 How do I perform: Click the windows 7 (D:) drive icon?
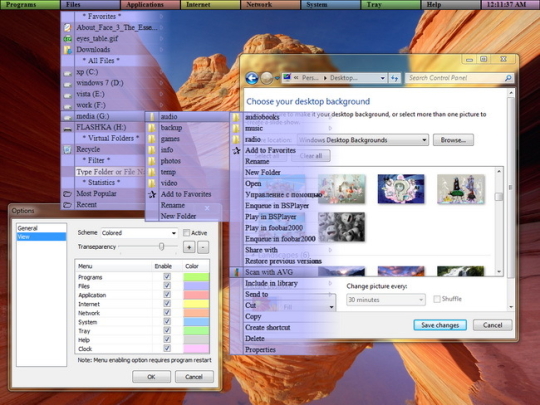68,84
